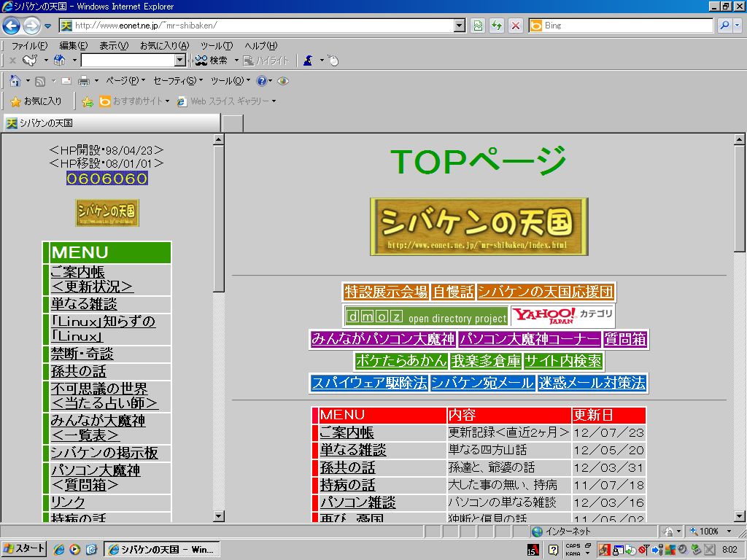Open ご案内帳 <更新状況> in left menu
This screenshot has width=747, height=560.
(92, 279)
